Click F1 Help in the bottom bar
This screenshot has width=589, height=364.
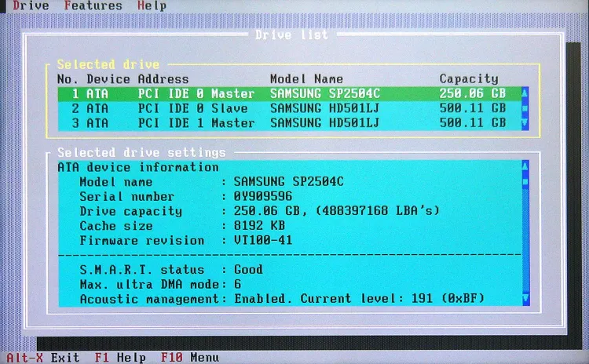(120, 358)
